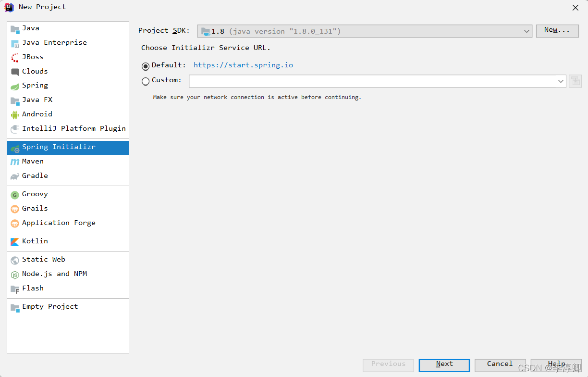Screen dimensions: 588x377
Task: Expand the Custom URL dropdown arrow
Action: click(x=561, y=81)
